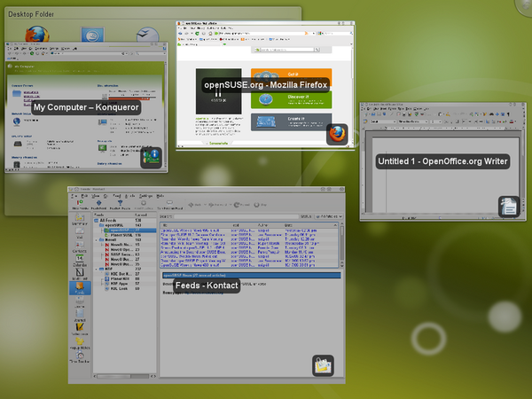532x399 pixels.
Task: Open Edit menu in Kontact
Action: point(84,196)
